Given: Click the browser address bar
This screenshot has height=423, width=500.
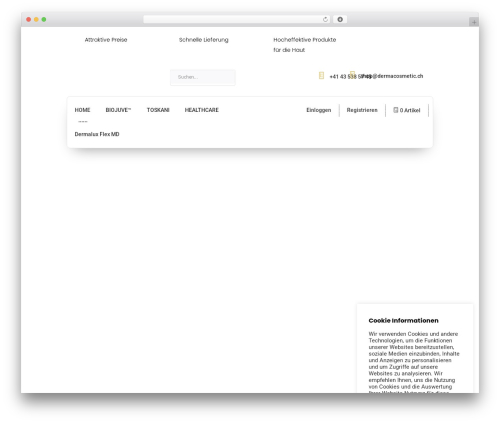Looking at the screenshot, I should (237, 19).
